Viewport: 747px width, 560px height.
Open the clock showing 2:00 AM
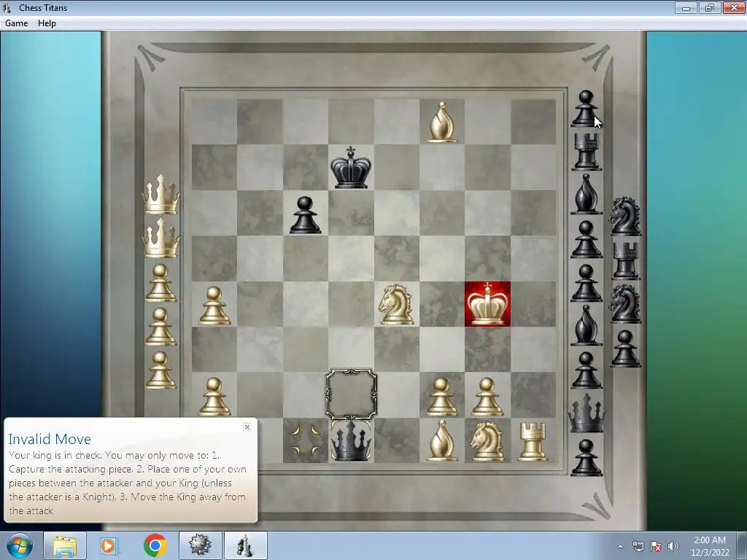pyautogui.click(x=710, y=546)
